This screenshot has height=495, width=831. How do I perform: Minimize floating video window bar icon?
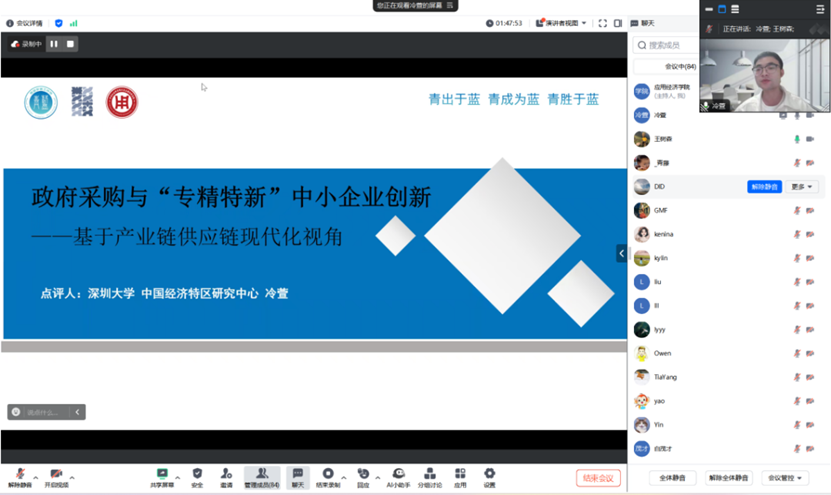709,9
